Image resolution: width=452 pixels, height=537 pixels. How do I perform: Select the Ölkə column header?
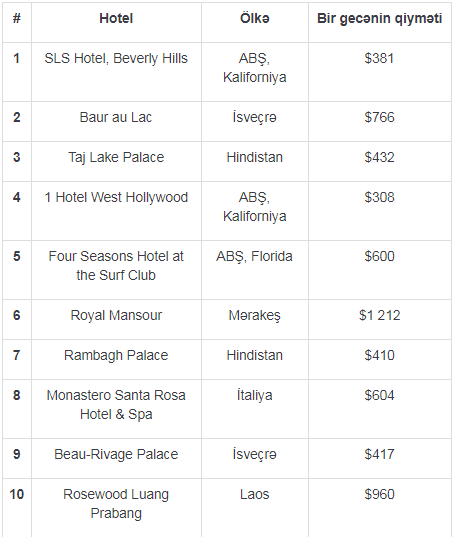pos(254,18)
